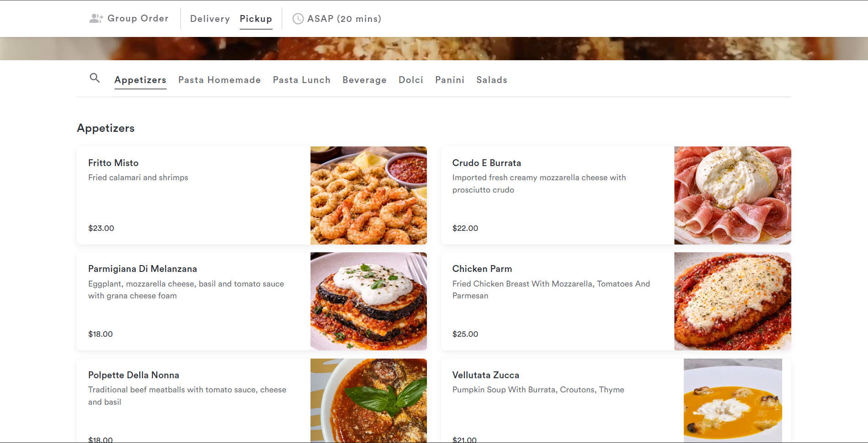The width and height of the screenshot is (868, 443).
Task: Open the Polpette Della Nonna item title
Action: point(134,375)
